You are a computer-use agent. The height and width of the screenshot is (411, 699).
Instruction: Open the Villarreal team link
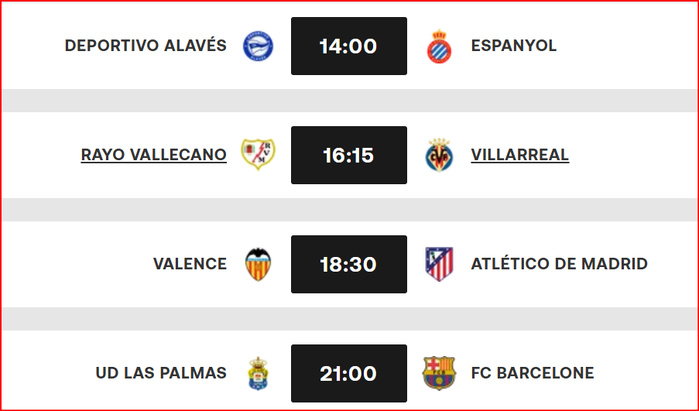[520, 155]
